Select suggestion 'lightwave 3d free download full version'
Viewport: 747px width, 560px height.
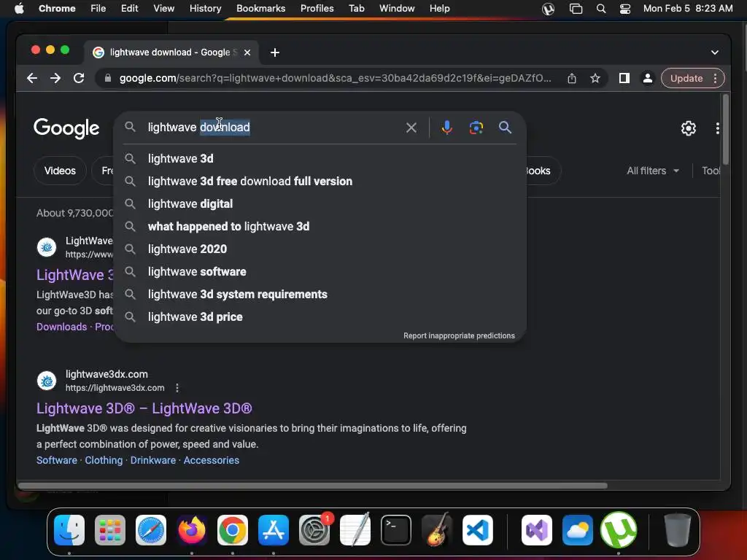coord(320,182)
